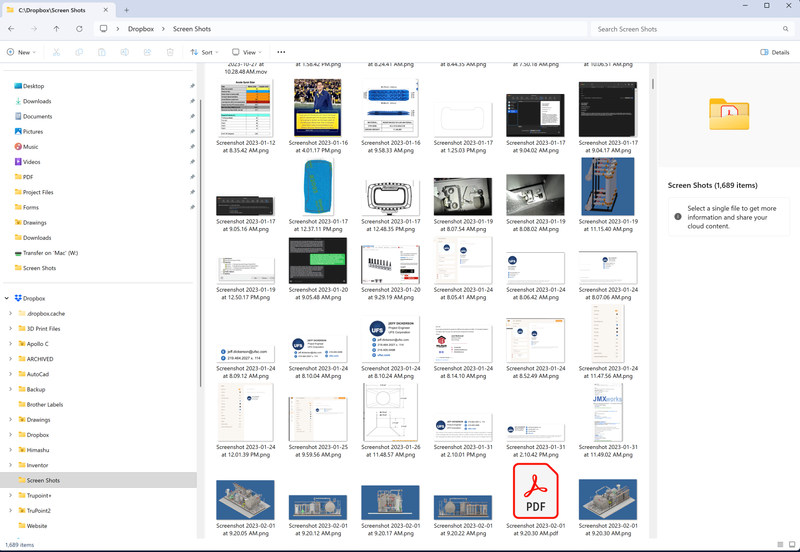
Task: Select the Brother Labels folder in tree
Action: click(x=44, y=404)
